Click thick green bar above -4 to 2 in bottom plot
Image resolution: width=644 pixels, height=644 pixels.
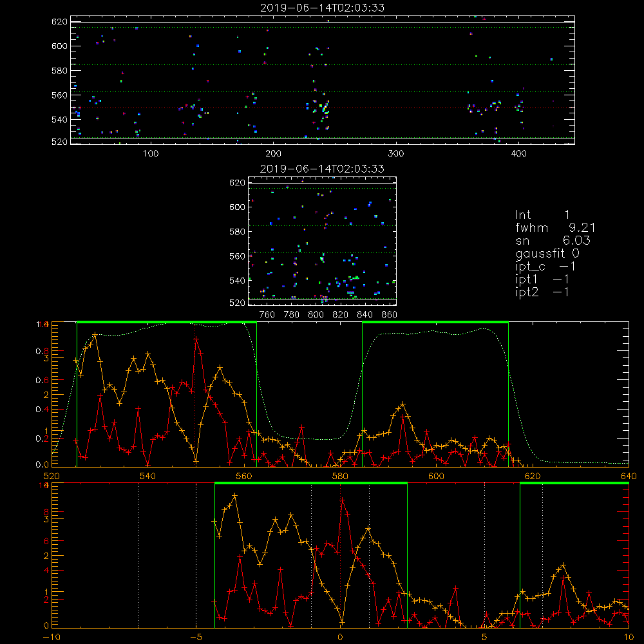tap(311, 484)
